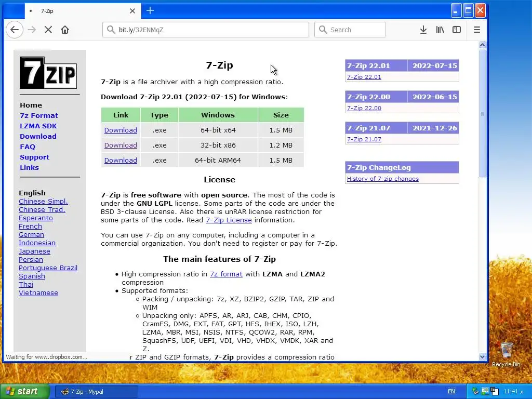
Task: Click the forward navigation arrow
Action: pos(32,30)
